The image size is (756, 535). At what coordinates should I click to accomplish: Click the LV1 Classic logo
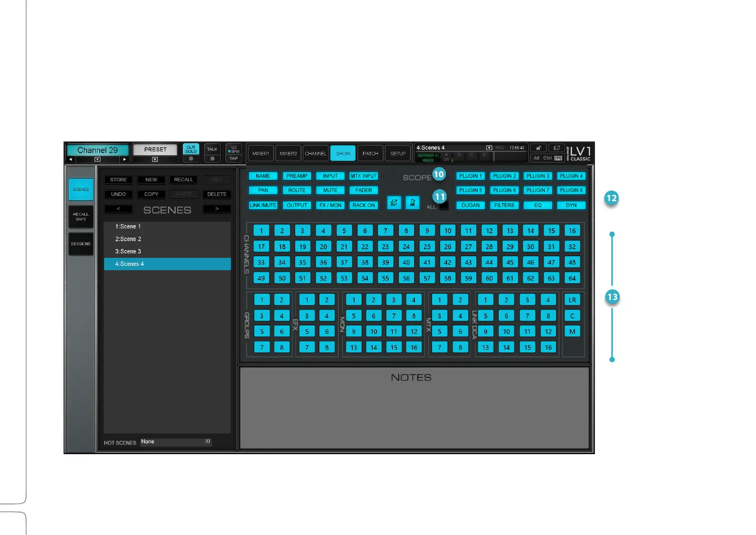tap(580, 153)
